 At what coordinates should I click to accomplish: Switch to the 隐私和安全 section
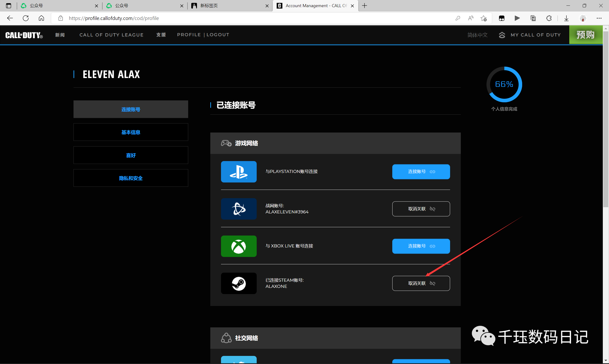coord(131,178)
